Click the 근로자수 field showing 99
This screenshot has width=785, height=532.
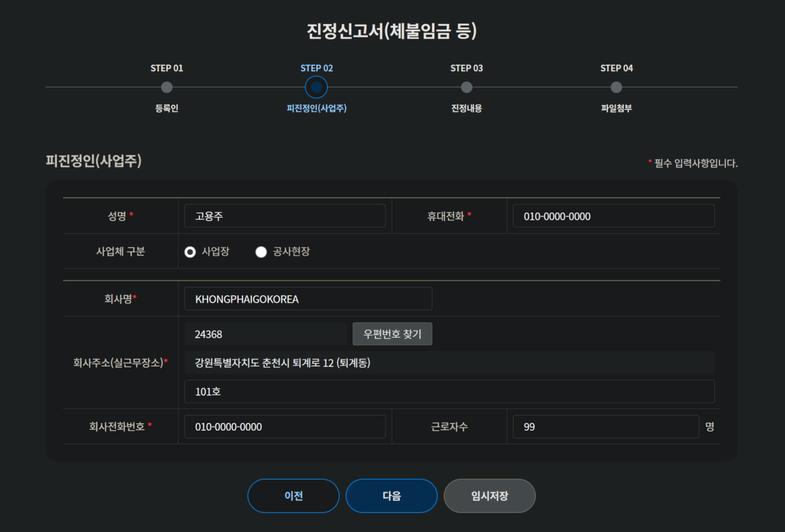[605, 426]
